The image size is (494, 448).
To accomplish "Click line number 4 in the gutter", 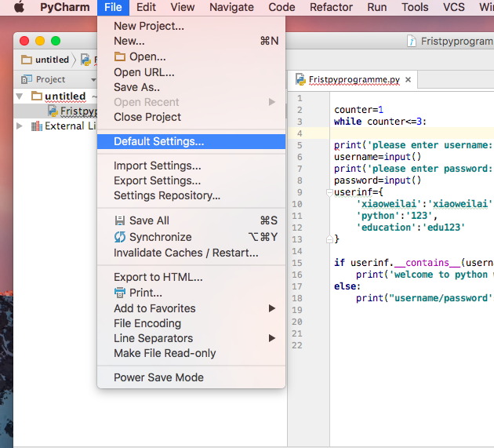I will [300, 133].
